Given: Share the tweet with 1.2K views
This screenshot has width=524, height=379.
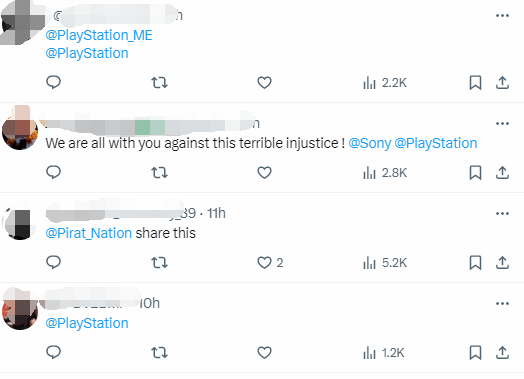Looking at the screenshot, I should click(x=502, y=353).
